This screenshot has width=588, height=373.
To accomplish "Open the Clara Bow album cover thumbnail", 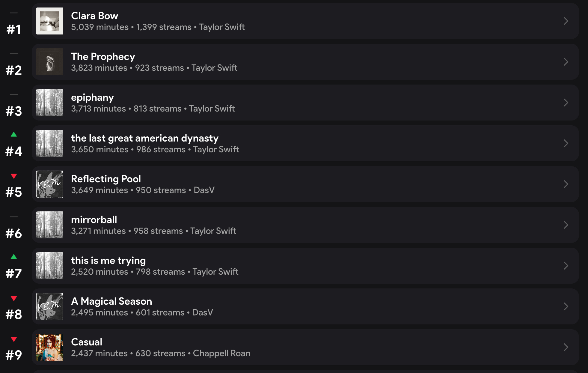I will tap(50, 21).
